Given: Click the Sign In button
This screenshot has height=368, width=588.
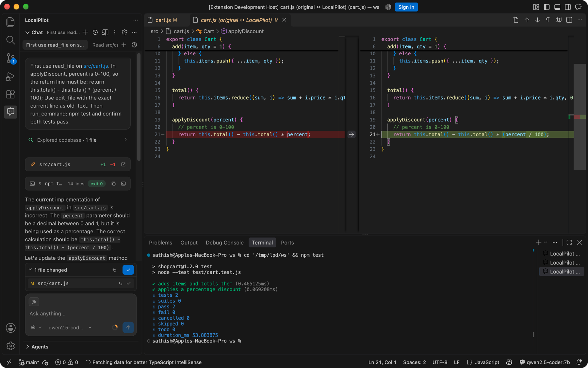Looking at the screenshot, I should 406,7.
